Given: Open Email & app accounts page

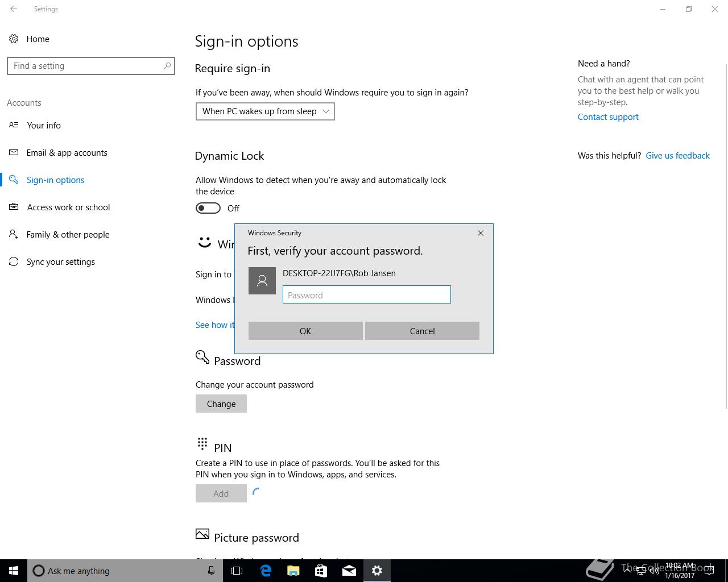Looking at the screenshot, I should 67,152.
